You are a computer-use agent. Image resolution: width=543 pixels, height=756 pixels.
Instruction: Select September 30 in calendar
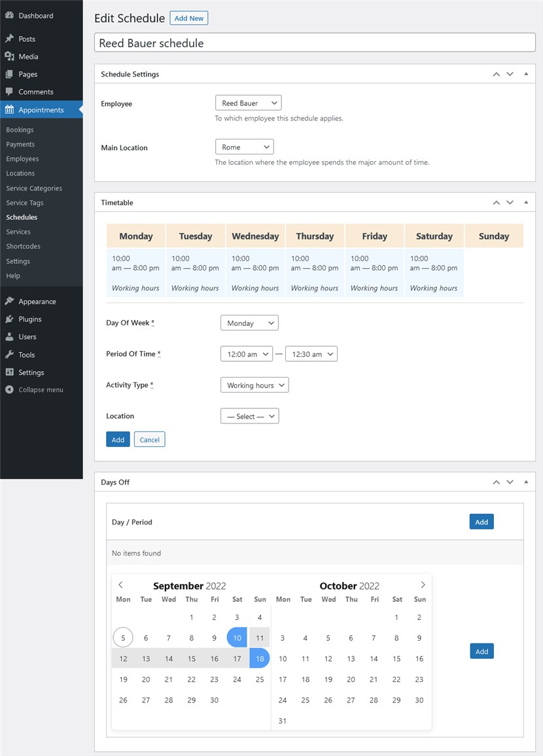coord(214,700)
